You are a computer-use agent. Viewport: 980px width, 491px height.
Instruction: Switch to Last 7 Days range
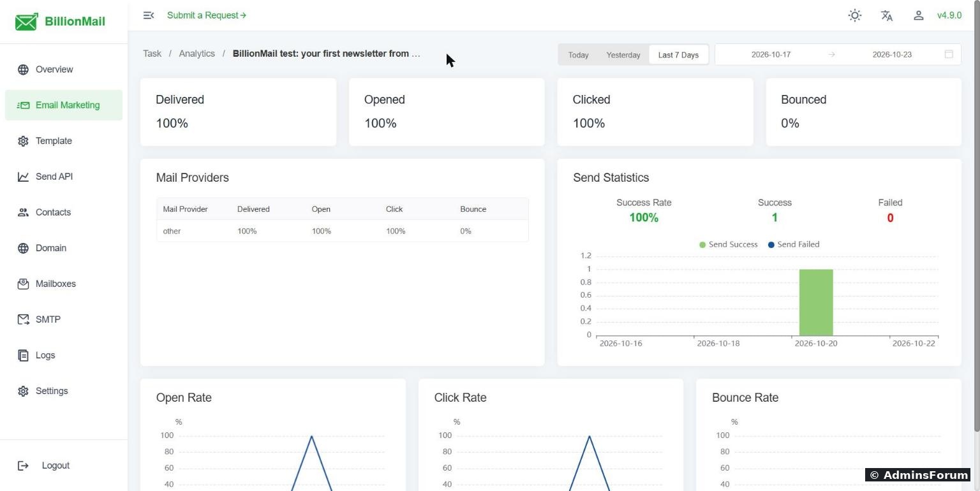pos(678,55)
